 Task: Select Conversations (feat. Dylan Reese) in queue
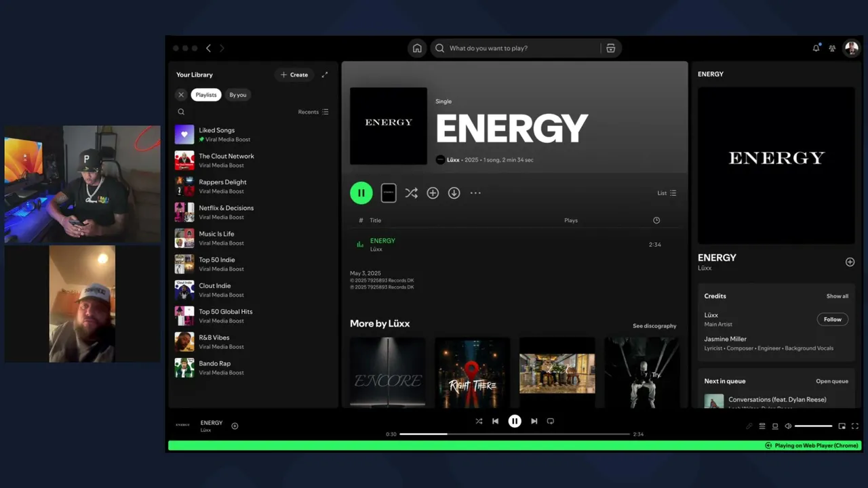click(777, 400)
